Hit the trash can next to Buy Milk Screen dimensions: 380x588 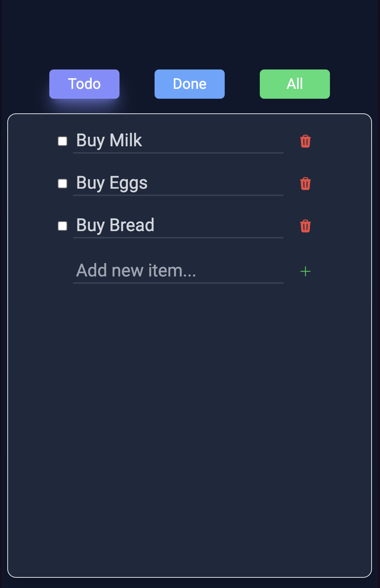click(305, 141)
